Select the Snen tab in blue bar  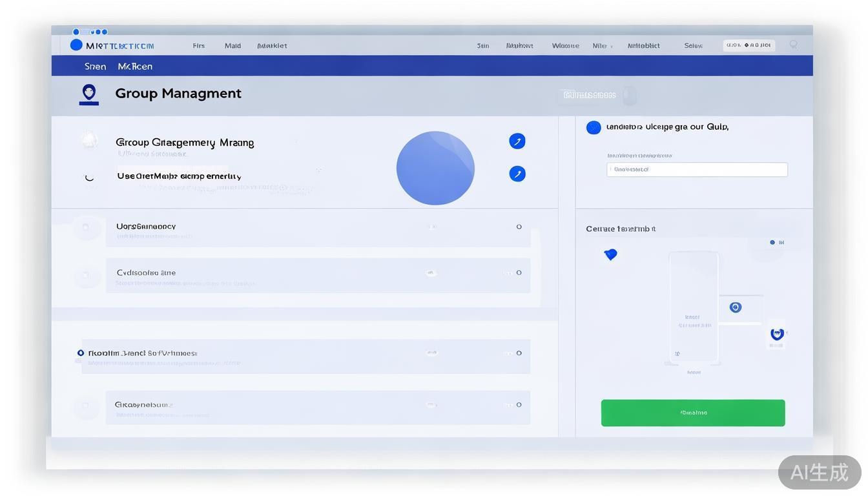pyautogui.click(x=95, y=67)
